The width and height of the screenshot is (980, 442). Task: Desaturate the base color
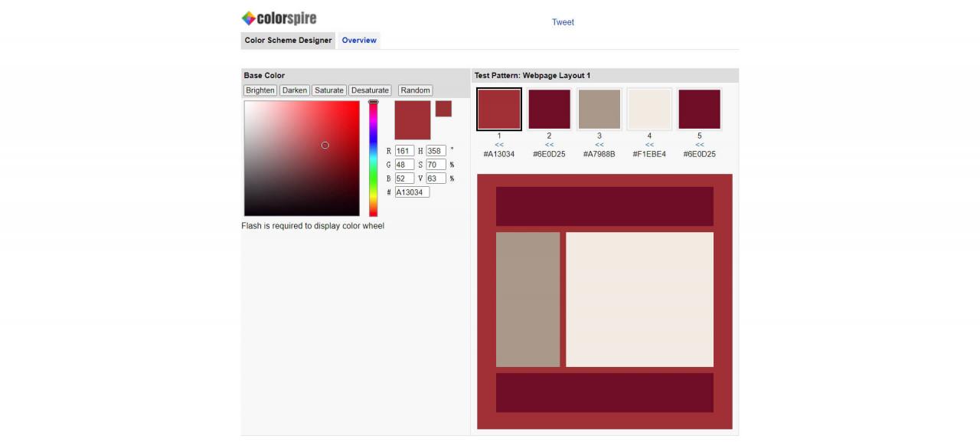(x=370, y=90)
